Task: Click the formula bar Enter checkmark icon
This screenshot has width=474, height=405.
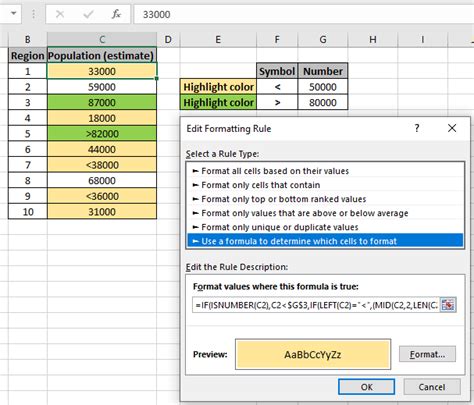Action: point(88,14)
